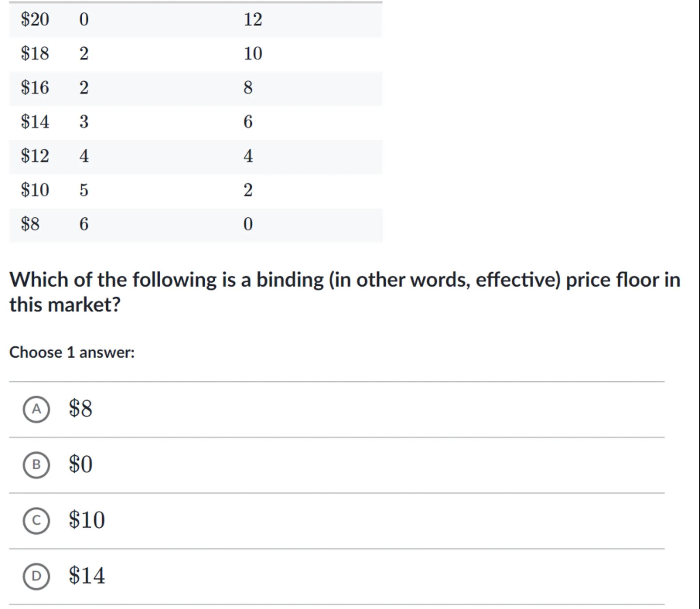Click the 'Choose 1 answer:' prompt
The height and width of the screenshot is (609, 700).
point(72,352)
